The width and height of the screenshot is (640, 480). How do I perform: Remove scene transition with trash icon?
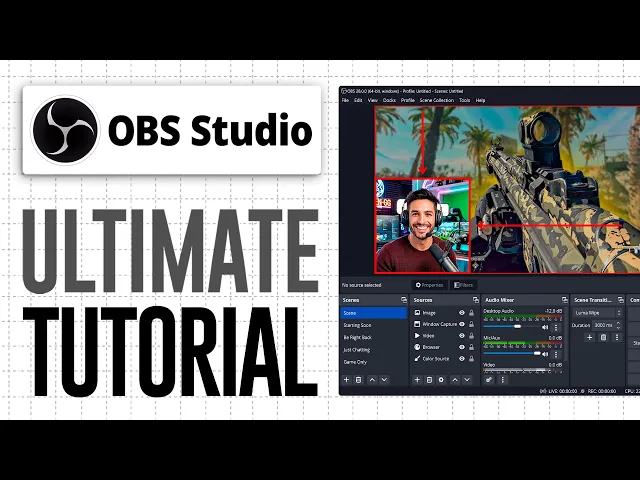(x=603, y=337)
